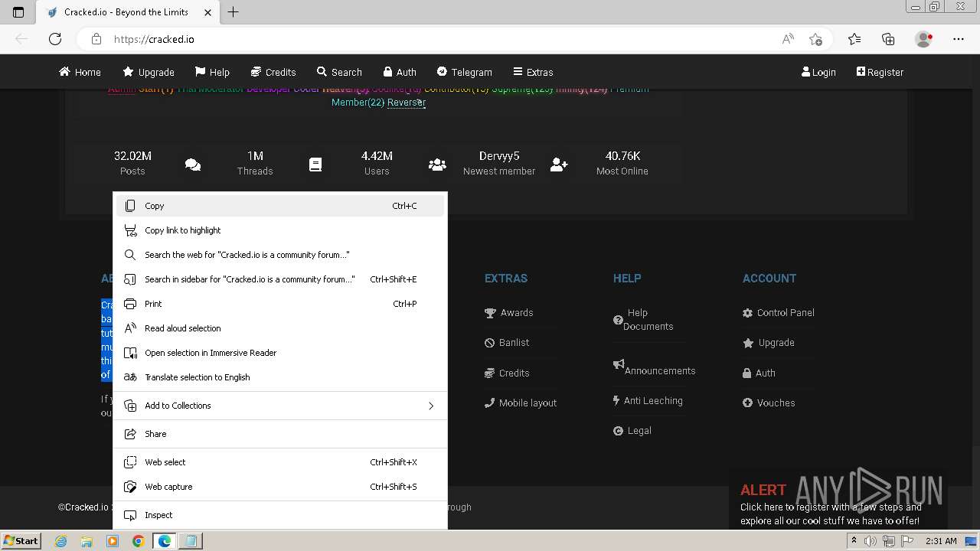Select Copy in the context menu
The image size is (980, 551).
279,206
